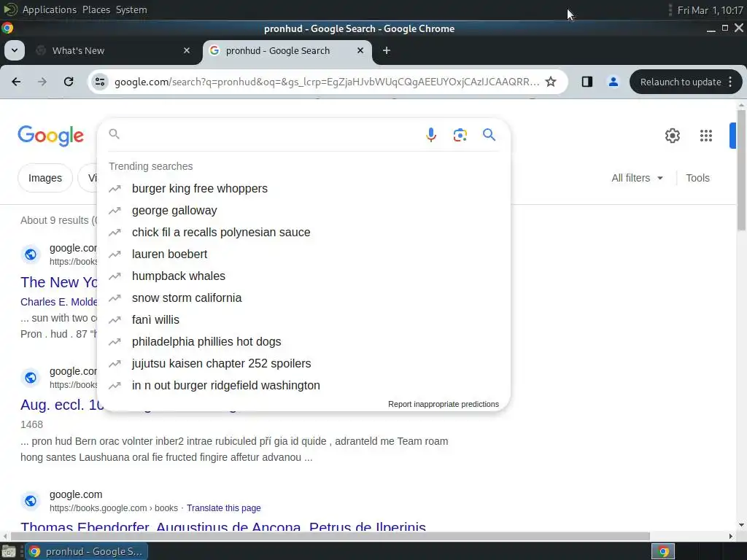Select the pronhud - Google Search tab
Image resolution: width=747 pixels, height=560 pixels.
click(287, 50)
